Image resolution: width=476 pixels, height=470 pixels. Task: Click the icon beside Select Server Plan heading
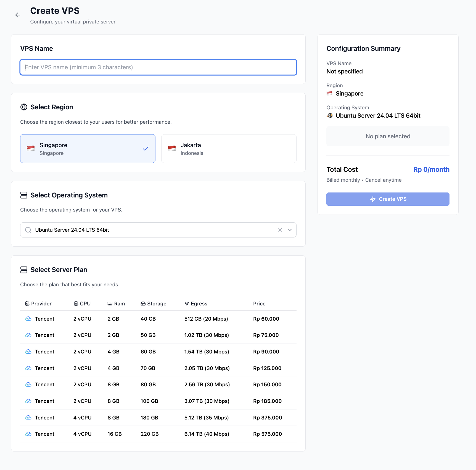pos(24,270)
